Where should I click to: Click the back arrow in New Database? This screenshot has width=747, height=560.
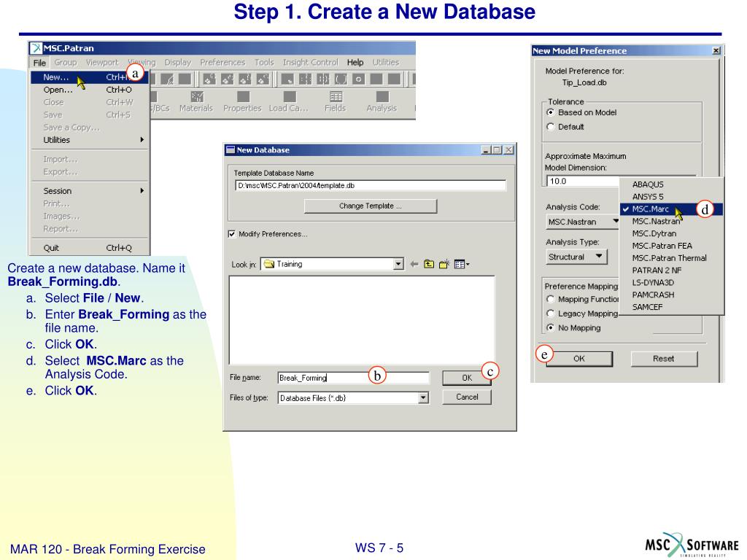414,264
